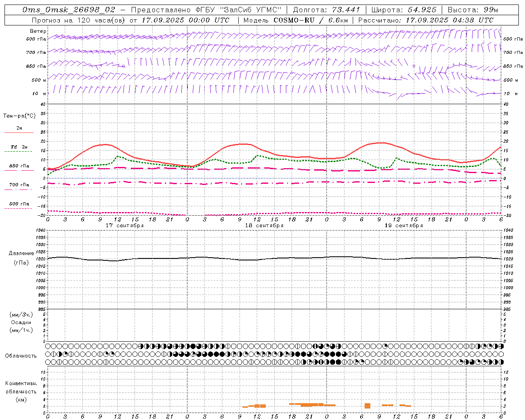Click the Конвективн. label

pos(21,383)
